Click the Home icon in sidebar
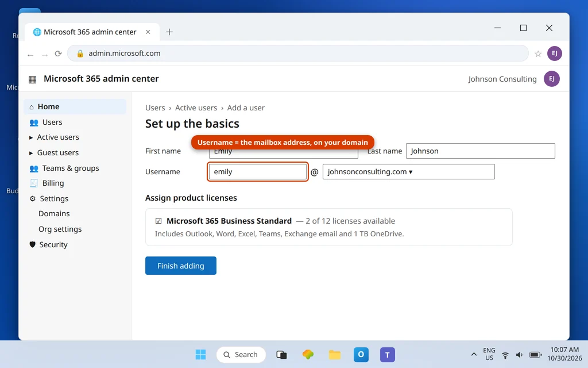 click(32, 107)
